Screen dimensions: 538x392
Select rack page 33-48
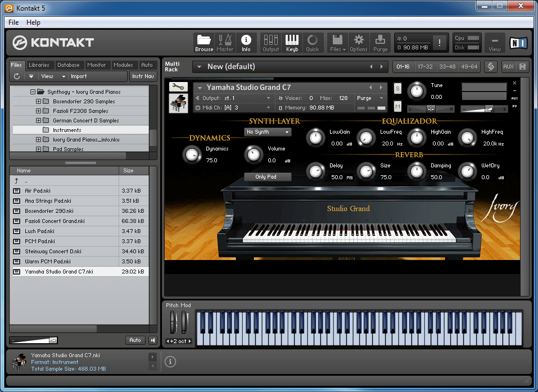pyautogui.click(x=447, y=67)
